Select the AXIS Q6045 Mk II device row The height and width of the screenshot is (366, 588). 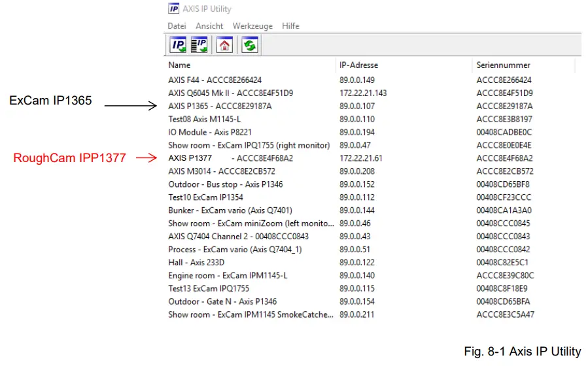372,93
